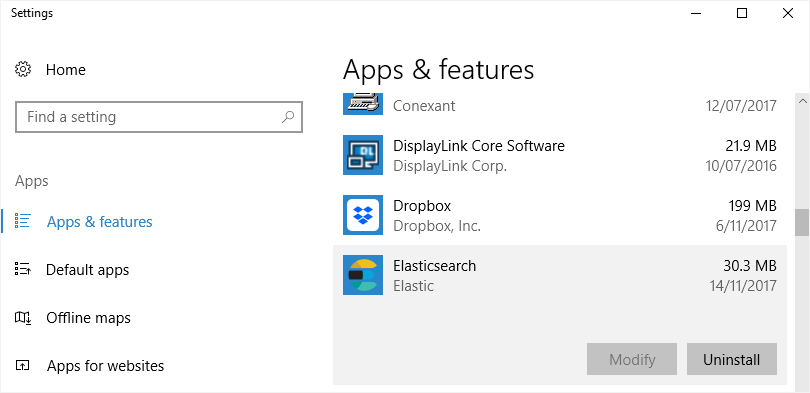Screen dimensions: 810x393
Task: Click the DisplayLink Corp. publisher label
Action: [450, 166]
